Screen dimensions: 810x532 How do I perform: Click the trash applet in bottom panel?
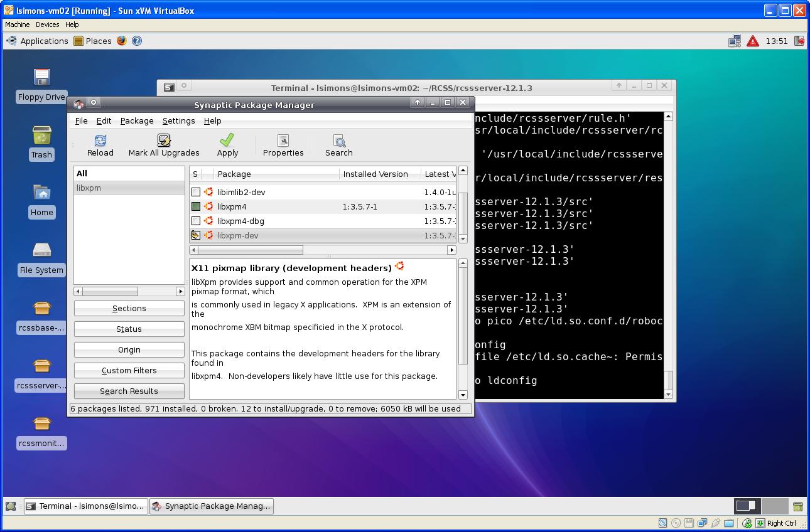coord(798,506)
